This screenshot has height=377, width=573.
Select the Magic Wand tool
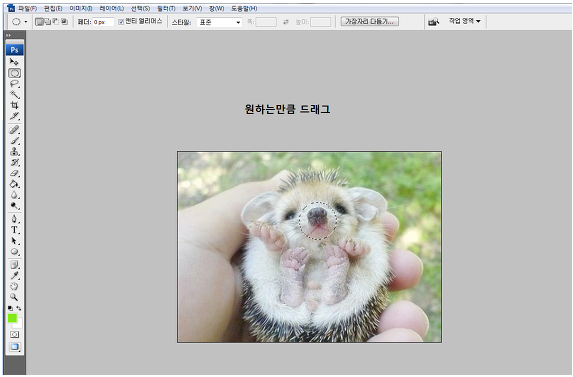coord(14,95)
